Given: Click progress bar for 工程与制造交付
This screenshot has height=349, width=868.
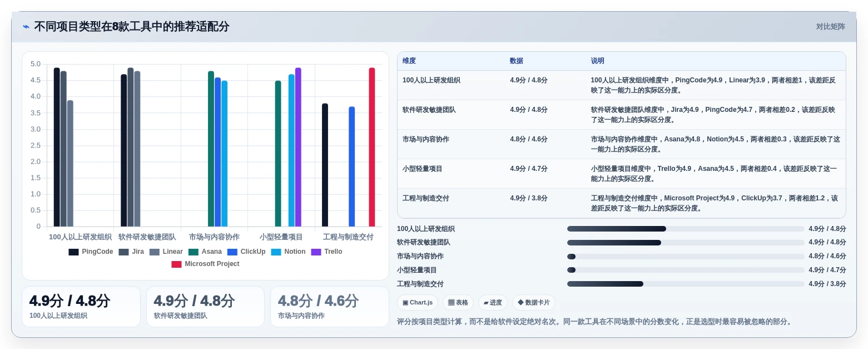Looking at the screenshot, I should (686, 284).
